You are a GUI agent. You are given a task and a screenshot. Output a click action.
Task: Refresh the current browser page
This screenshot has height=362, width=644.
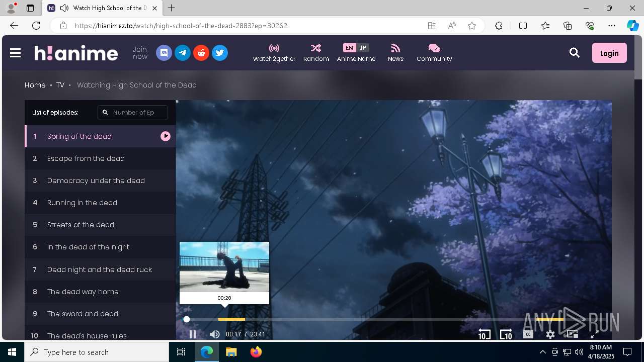pos(36,26)
